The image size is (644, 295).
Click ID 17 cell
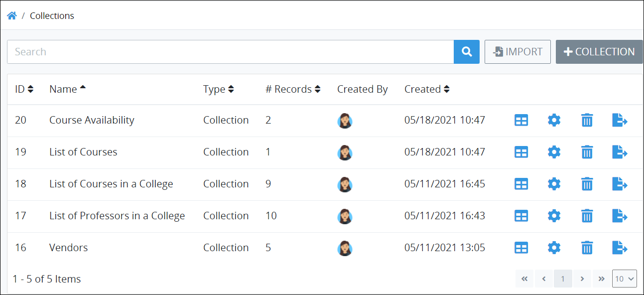[20, 216]
